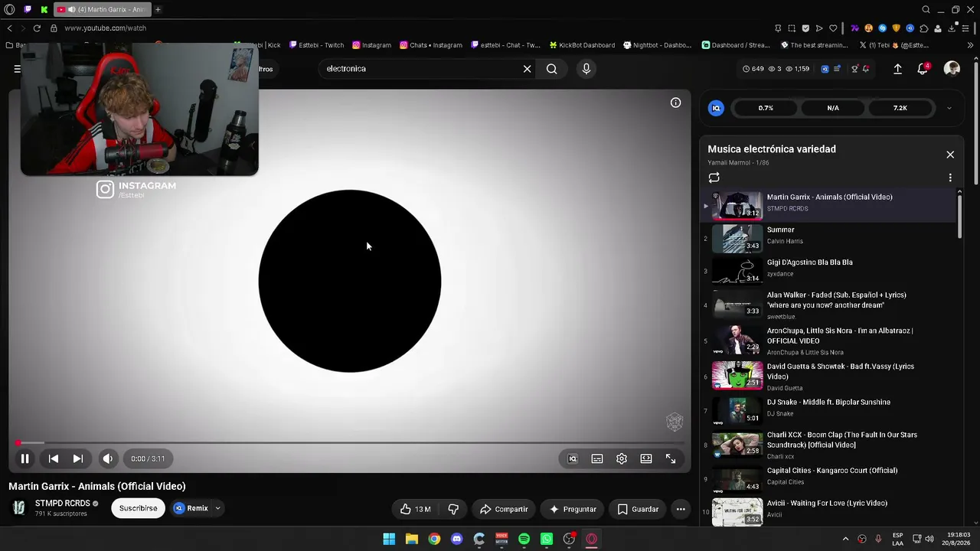The image size is (980, 551).
Task: Expand the IQ stats bar chevron
Action: [x=949, y=108]
